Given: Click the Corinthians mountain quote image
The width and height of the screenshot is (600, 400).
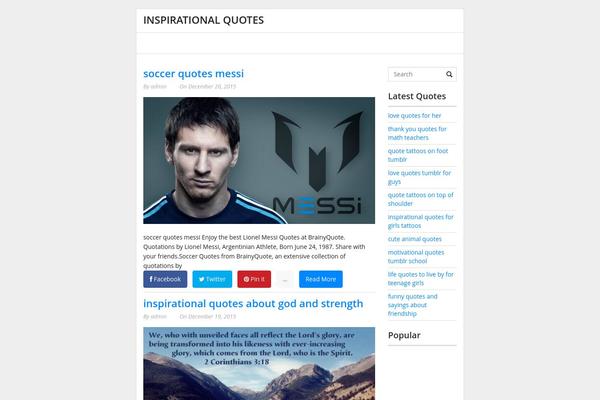Looking at the screenshot, I should click(x=259, y=364).
